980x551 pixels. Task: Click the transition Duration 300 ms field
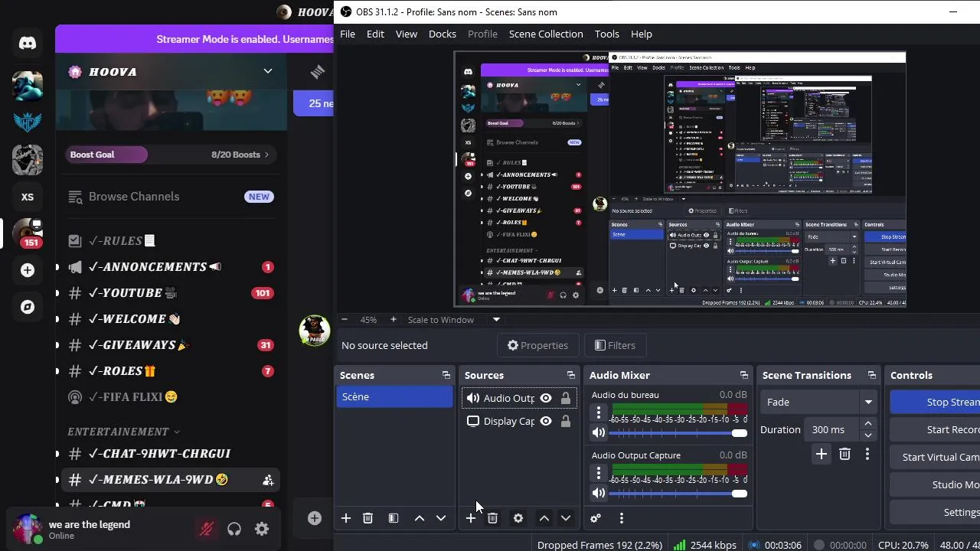[x=831, y=429]
